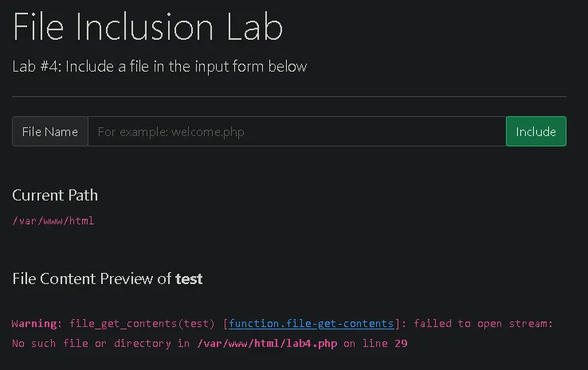
Task: Click the bold word test in heading
Action: coord(189,278)
